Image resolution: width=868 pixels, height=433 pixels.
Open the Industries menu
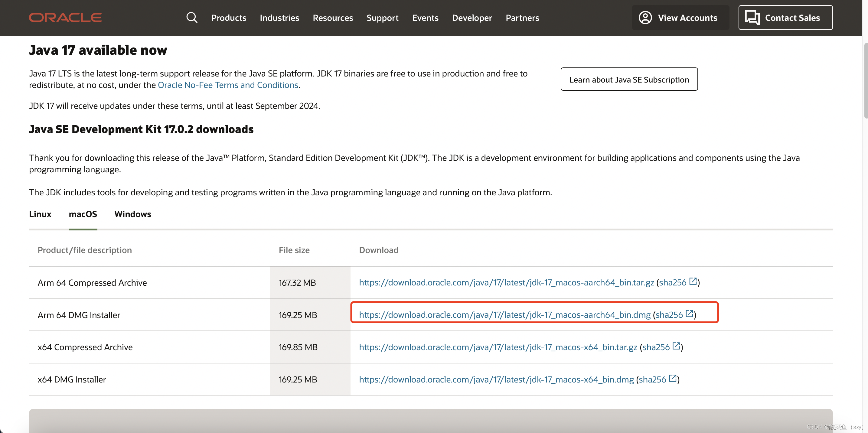click(x=279, y=18)
